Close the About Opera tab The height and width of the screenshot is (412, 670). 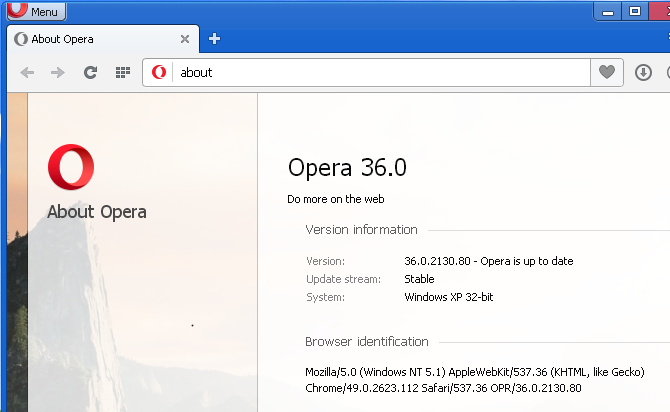click(x=184, y=39)
